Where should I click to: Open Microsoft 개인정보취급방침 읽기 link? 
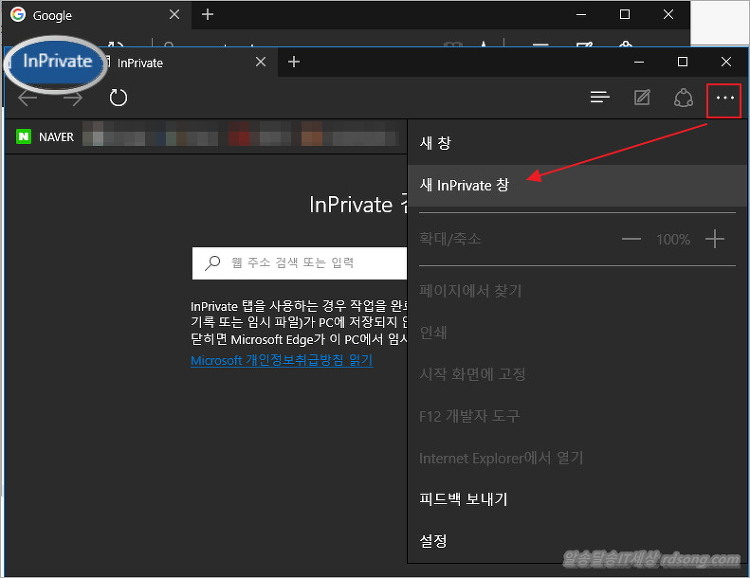(281, 360)
